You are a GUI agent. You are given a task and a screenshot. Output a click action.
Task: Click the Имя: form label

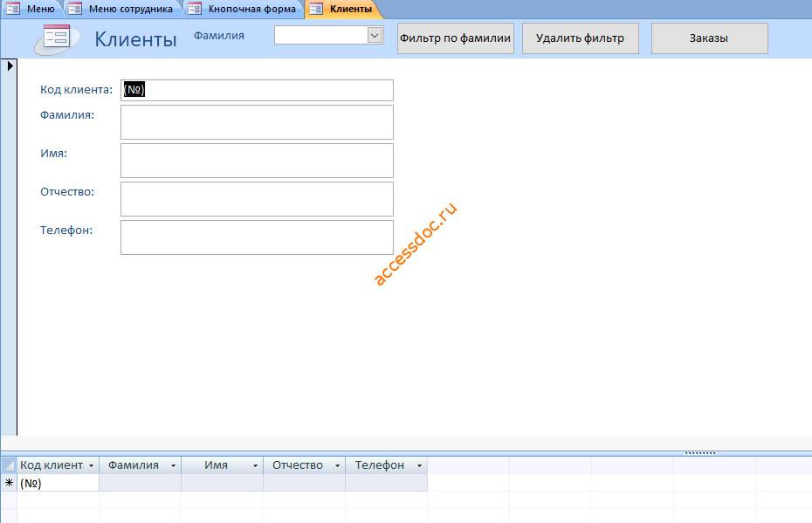pos(54,154)
